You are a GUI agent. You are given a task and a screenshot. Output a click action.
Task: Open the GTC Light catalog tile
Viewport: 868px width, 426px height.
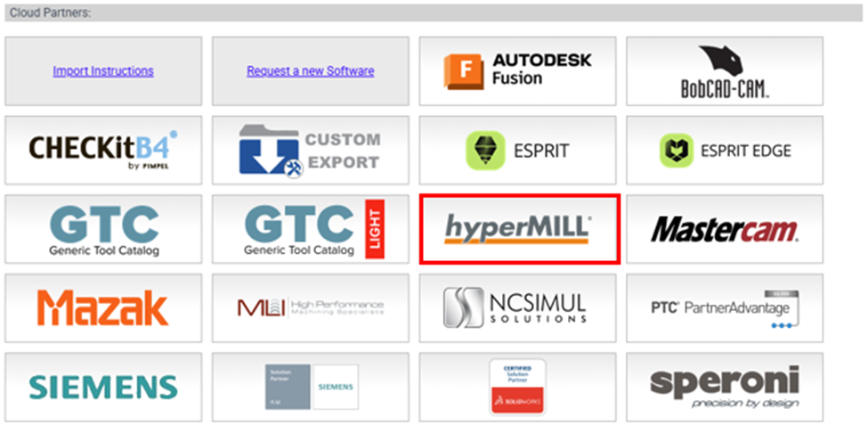point(311,229)
